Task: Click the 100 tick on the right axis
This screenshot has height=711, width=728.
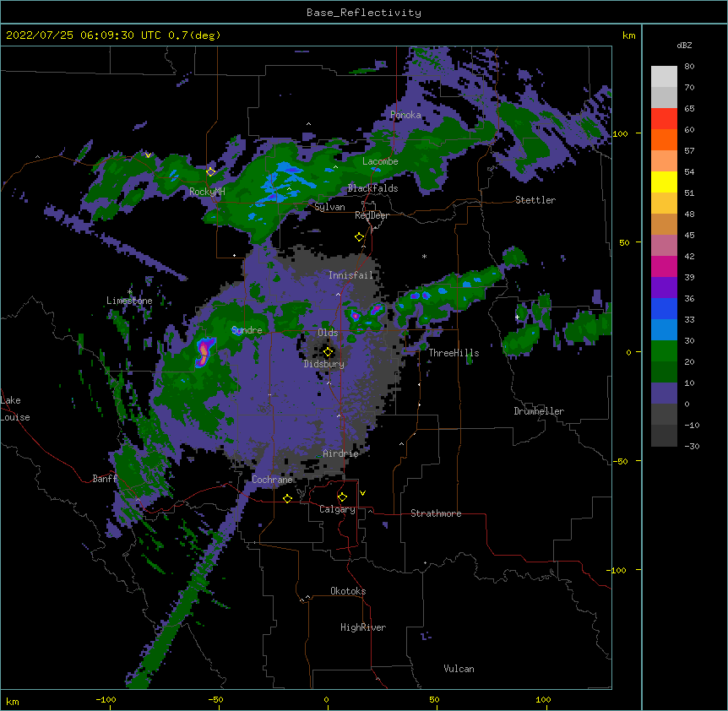Action: coord(620,133)
